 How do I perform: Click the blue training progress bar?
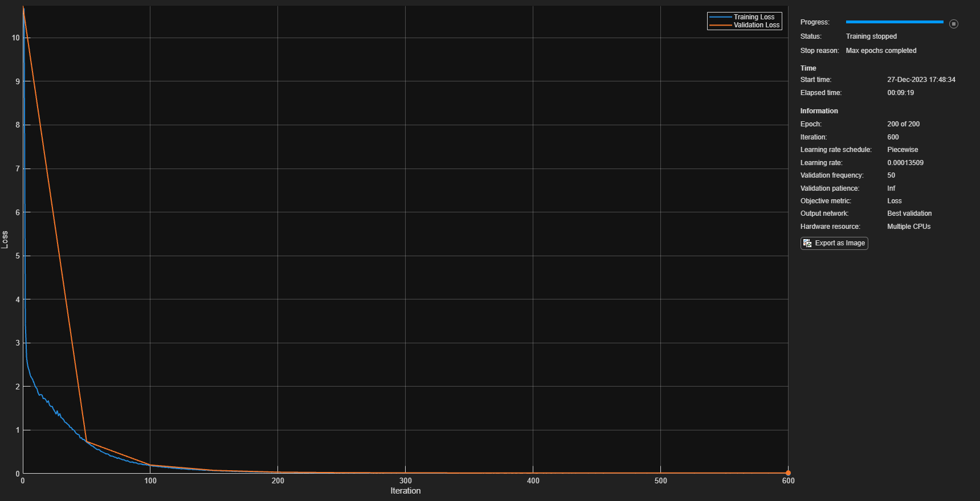coord(894,22)
